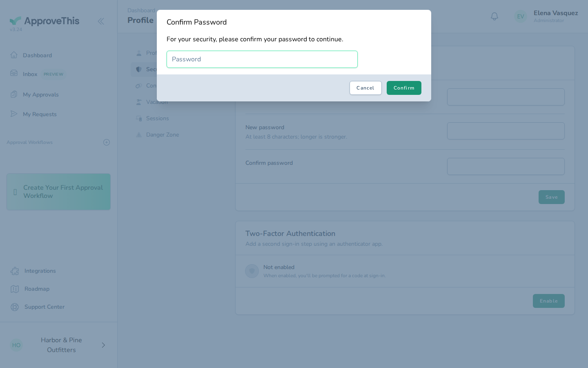Open Support Center lifebuoy icon
This screenshot has height=368, width=588.
[15, 307]
